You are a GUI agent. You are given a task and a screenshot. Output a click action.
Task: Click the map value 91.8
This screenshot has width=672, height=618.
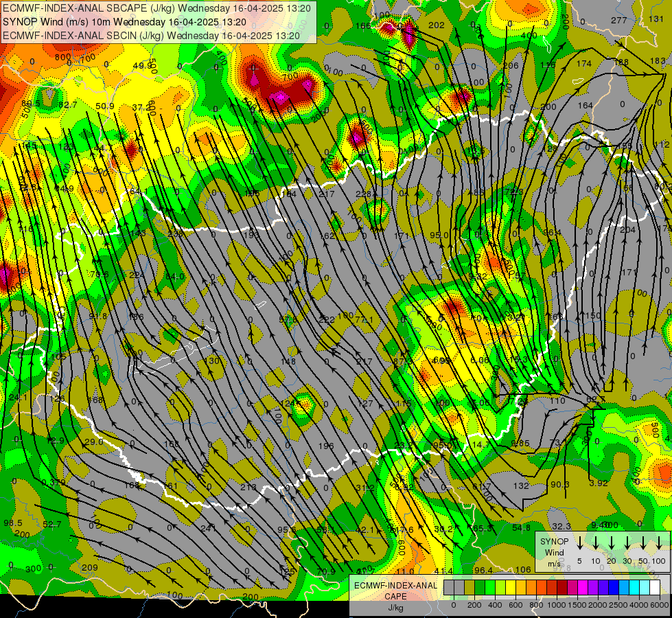point(98,316)
